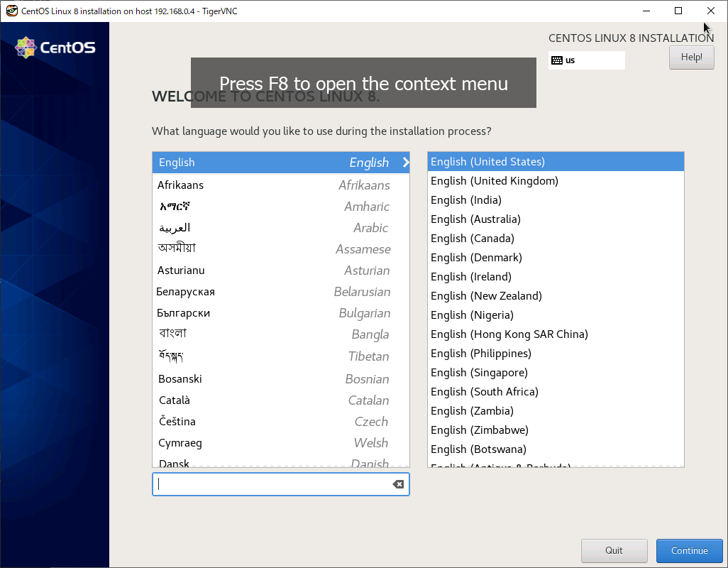
Task: Click the keyboard layout icon next to us
Action: pyautogui.click(x=557, y=60)
